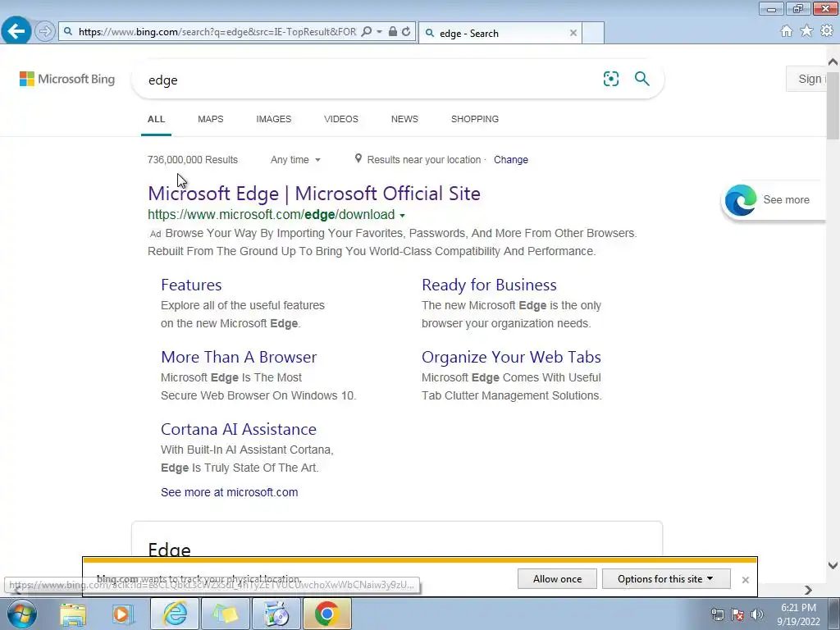840x630 pixels.
Task: Open Google Chrome from the taskbar
Action: coord(326,614)
